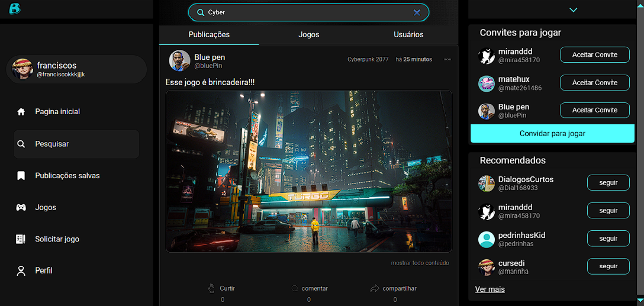Follow miranddd in Recomendados
This screenshot has height=306, width=644.
608,211
